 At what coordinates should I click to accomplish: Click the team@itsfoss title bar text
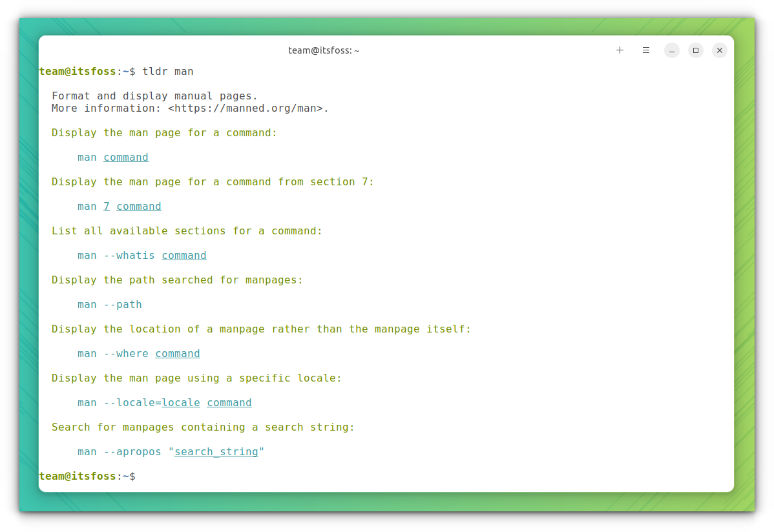pos(324,50)
